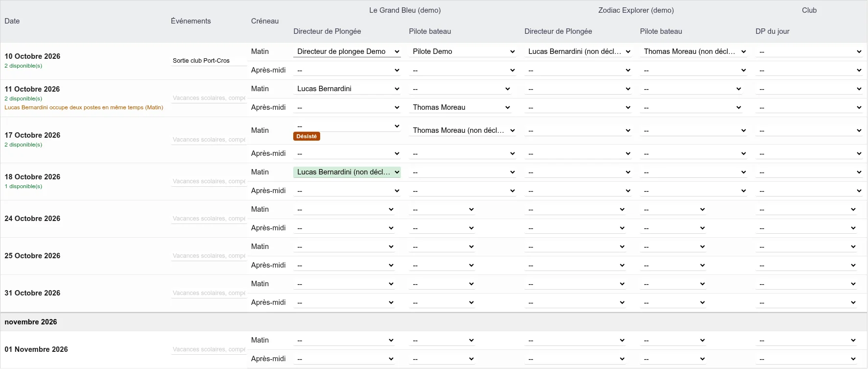
Task: Open 25 Octobre Après-midi Zodiac Directeur dropdown
Action: 575,265
